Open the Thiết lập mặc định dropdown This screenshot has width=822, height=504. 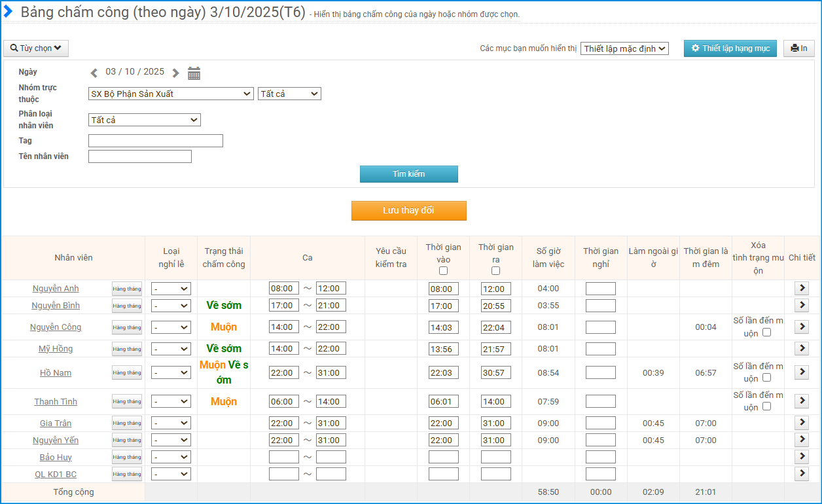tap(624, 48)
